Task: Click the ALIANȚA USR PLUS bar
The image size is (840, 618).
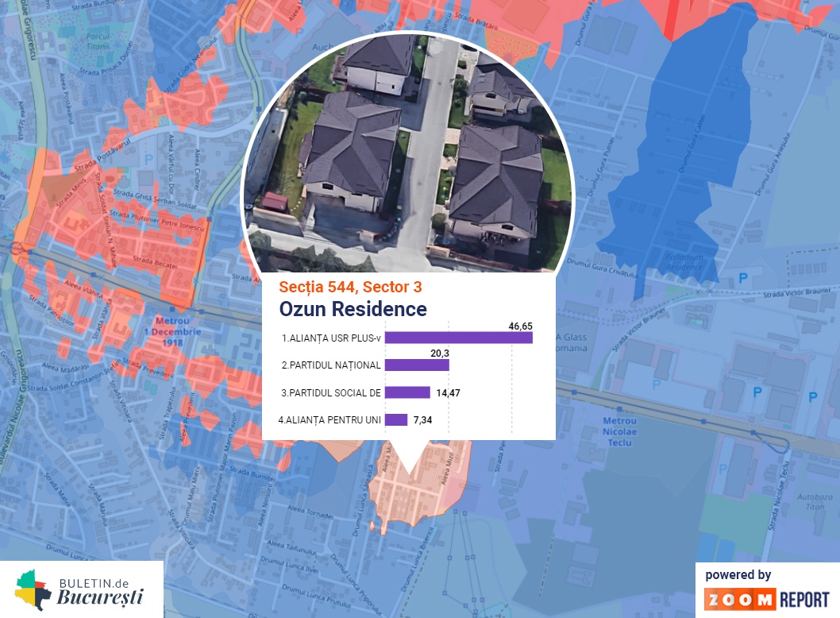Action: coord(459,338)
